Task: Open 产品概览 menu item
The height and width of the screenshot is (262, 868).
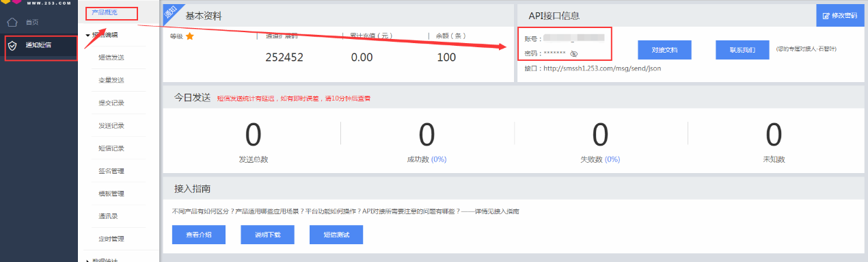Action: [x=105, y=12]
